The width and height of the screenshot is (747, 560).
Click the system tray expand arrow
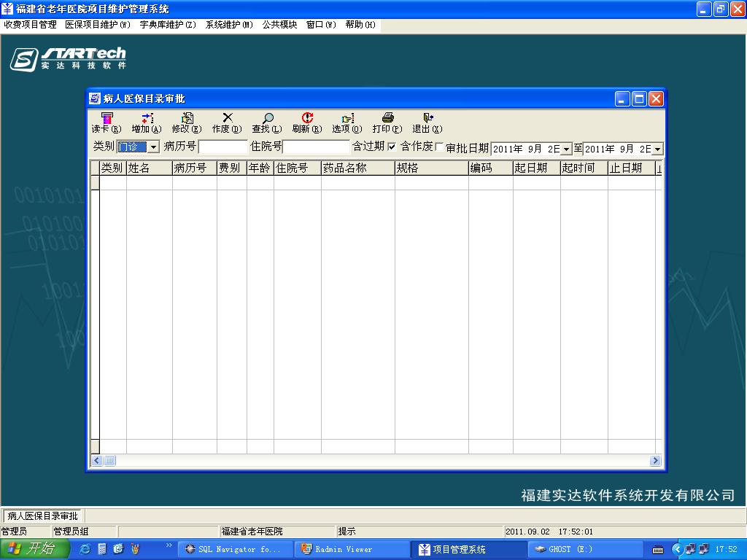point(676,550)
